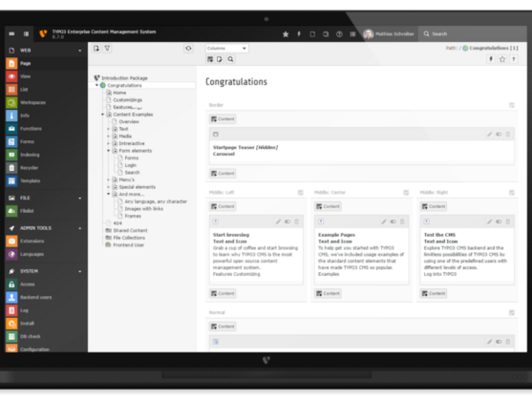532x399 pixels.
Task: Add content above the Test the CMS element
Action: coord(434,206)
